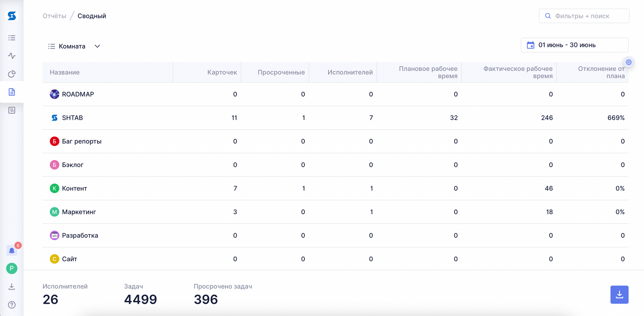Open the Маркетинг room row
This screenshot has width=644, height=316.
click(79, 212)
